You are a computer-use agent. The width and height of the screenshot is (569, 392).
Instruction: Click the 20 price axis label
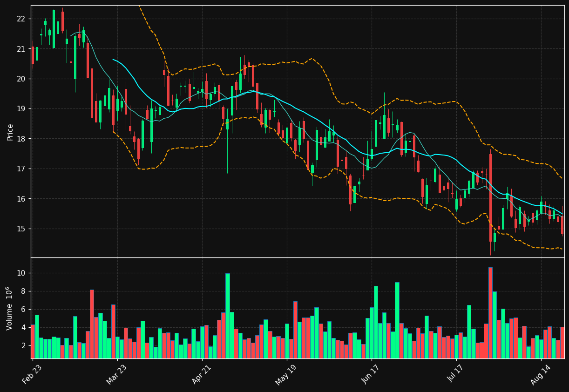point(21,79)
